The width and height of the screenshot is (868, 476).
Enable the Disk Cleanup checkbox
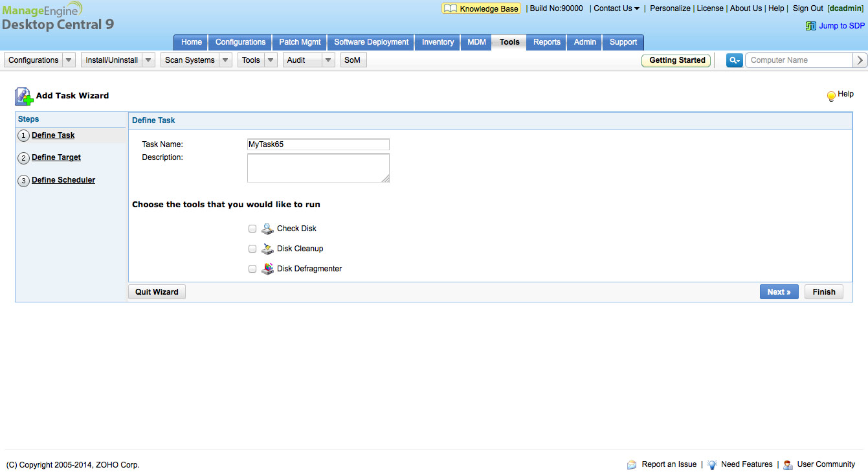[252, 249]
